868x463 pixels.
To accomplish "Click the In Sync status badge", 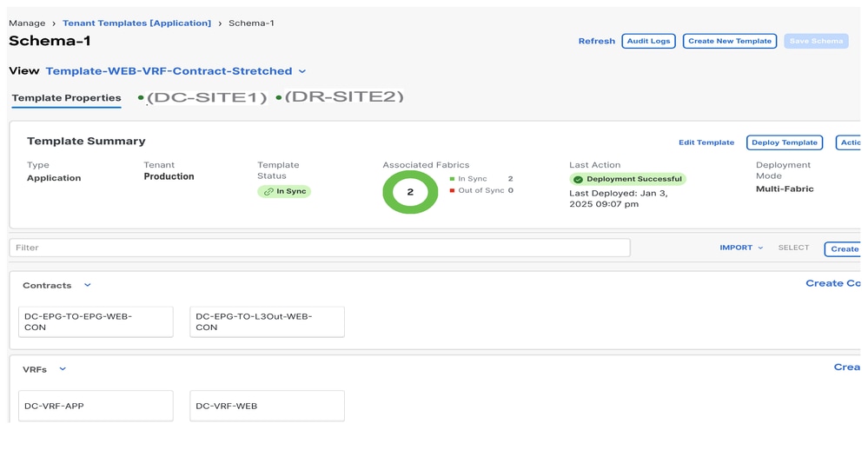I will pos(284,191).
